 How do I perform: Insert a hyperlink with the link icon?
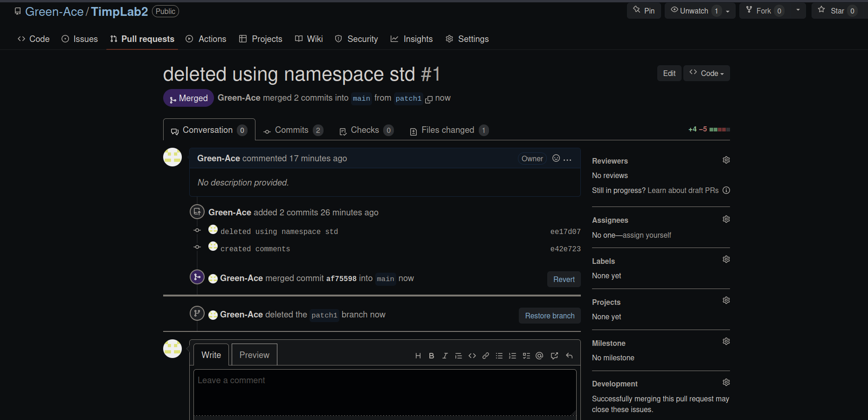486,355
